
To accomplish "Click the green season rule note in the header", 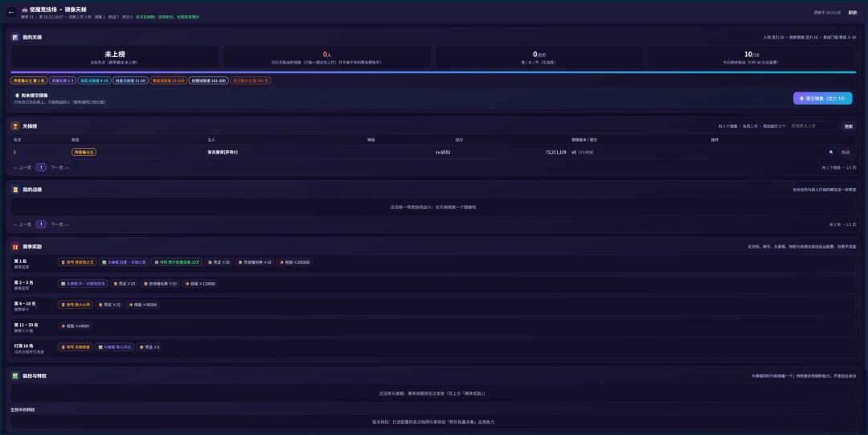I will 167,17.
